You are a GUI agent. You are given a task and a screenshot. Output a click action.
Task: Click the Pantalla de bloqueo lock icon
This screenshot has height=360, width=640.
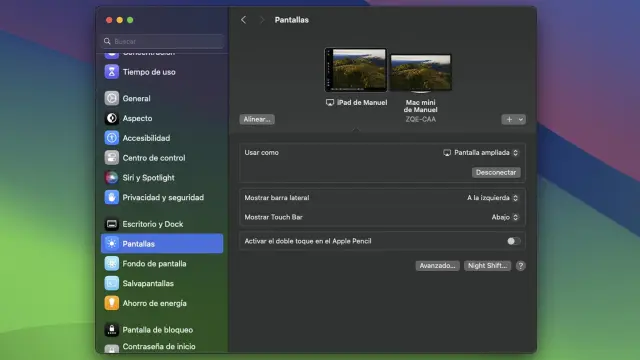111,330
